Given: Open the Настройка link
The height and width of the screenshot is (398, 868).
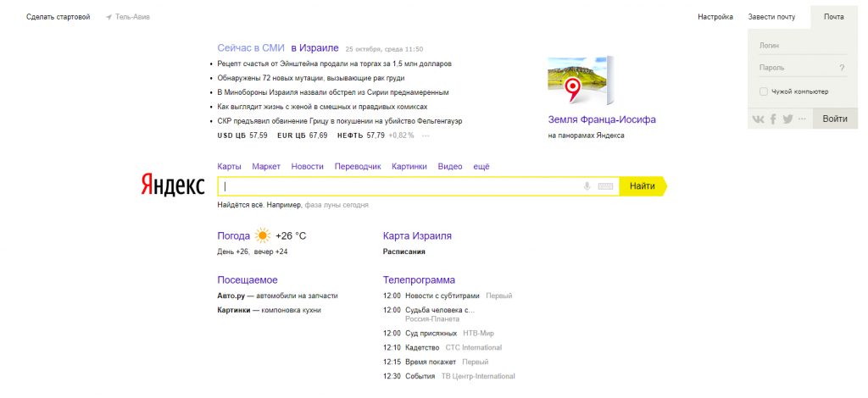Looking at the screenshot, I should (715, 17).
